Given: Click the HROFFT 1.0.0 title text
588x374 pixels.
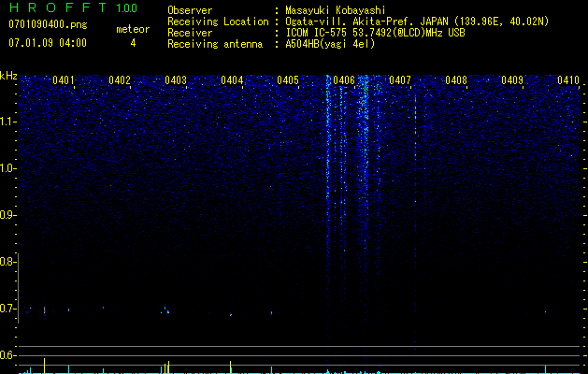Looking at the screenshot, I should (x=73, y=7).
